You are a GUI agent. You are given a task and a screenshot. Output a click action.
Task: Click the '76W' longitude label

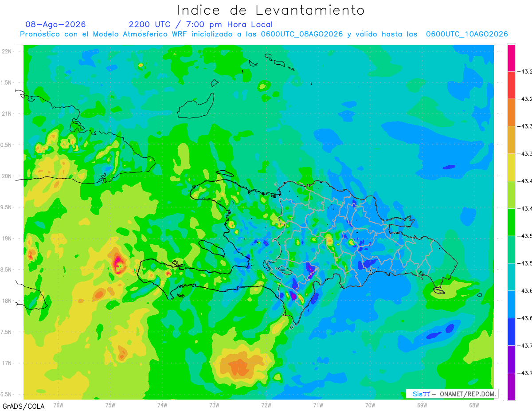58,405
